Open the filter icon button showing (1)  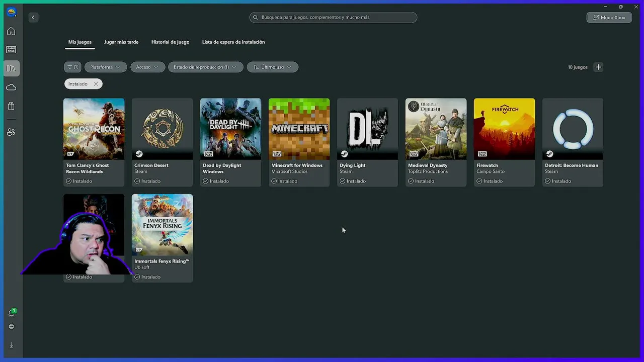tap(72, 67)
